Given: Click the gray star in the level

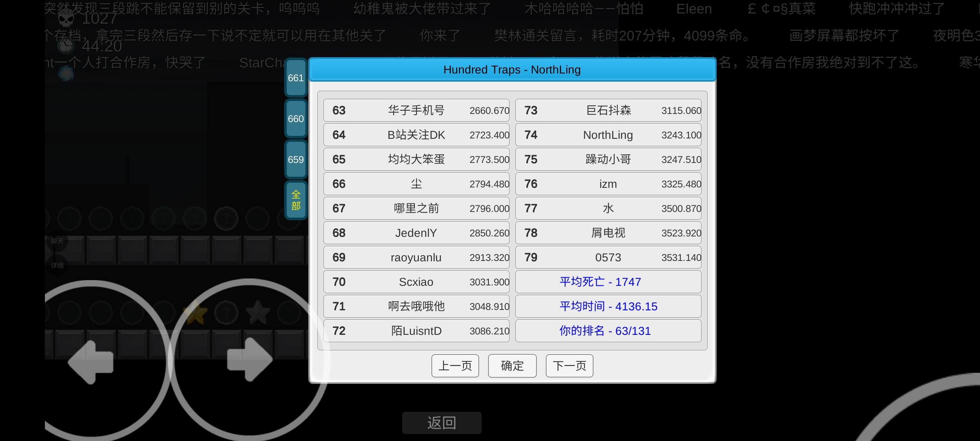Looking at the screenshot, I should (x=258, y=313).
